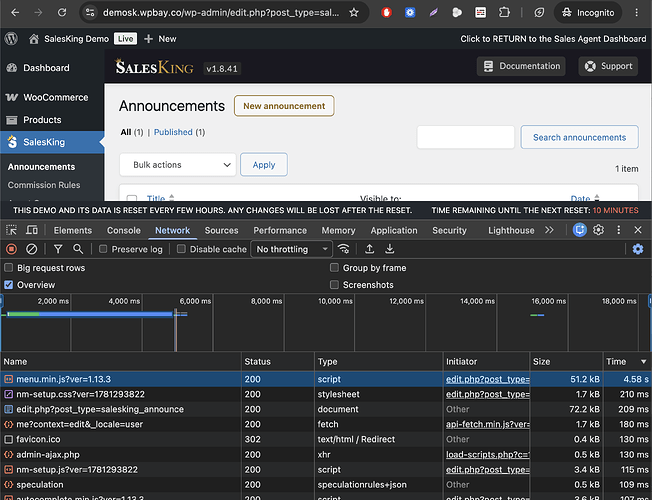
Task: Click the site information icon in address bar
Action: point(90,13)
